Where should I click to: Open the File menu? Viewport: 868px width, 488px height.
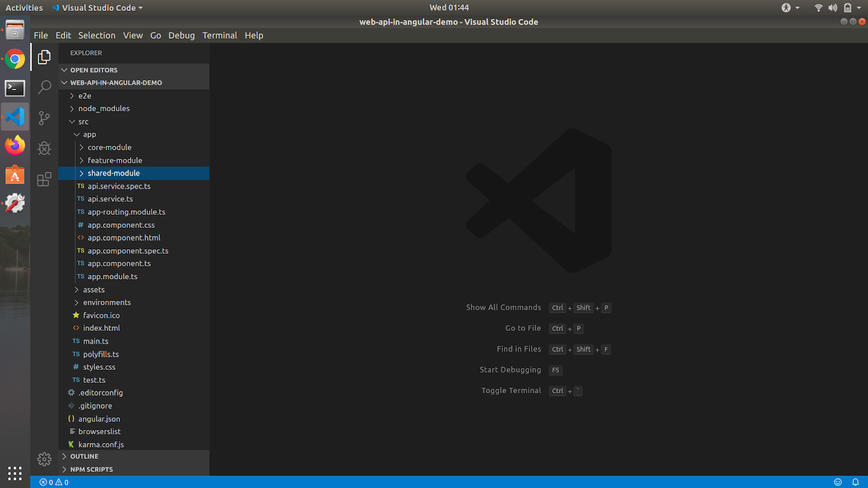[x=41, y=35]
